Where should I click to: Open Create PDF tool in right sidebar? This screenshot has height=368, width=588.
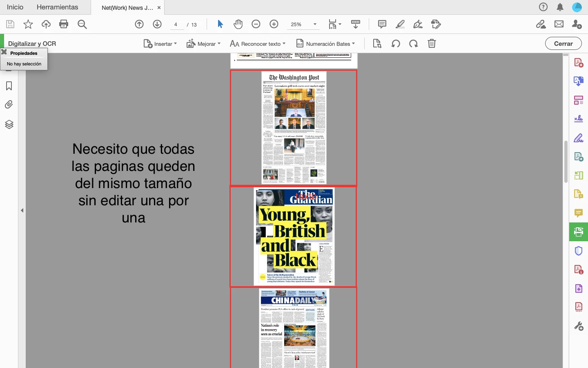[579, 63]
